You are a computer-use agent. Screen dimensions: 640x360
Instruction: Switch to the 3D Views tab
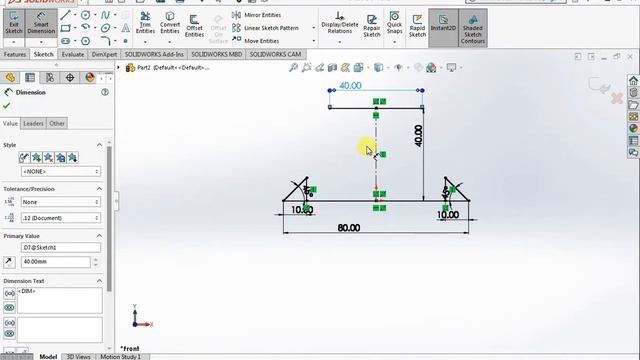tap(78, 357)
